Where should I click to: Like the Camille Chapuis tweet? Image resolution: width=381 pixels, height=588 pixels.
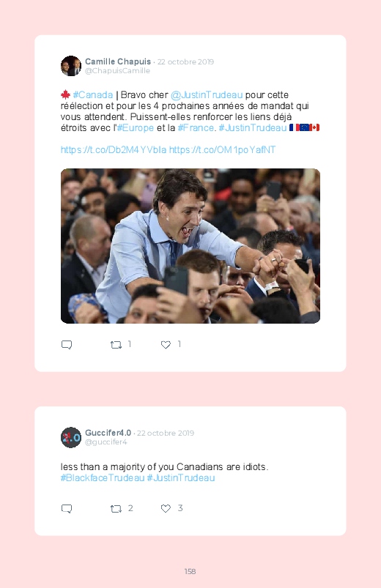[166, 345]
